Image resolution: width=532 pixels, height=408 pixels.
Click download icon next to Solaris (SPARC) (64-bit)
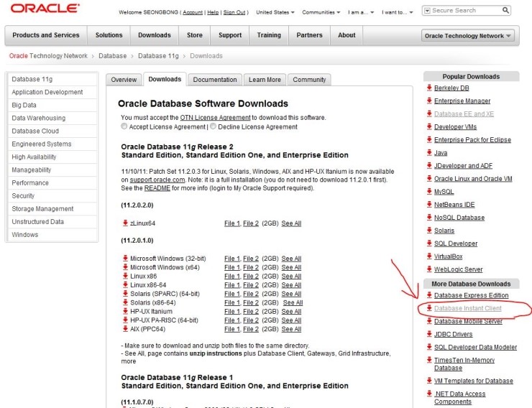pos(125,294)
